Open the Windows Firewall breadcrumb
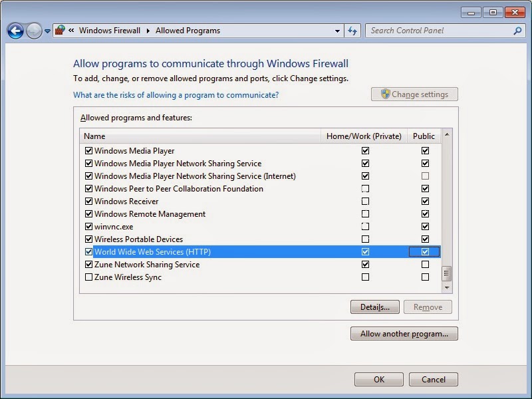Screen dimensions: 532x399 [110, 31]
